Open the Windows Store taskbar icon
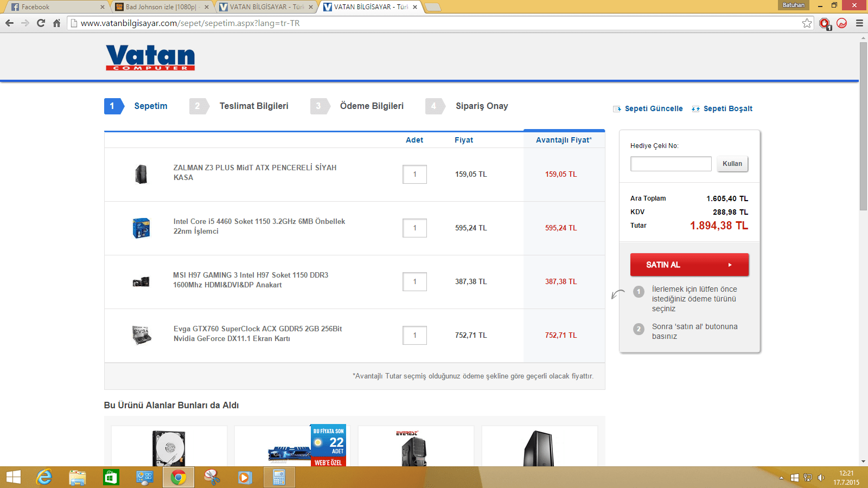This screenshot has width=868, height=488. click(111, 477)
